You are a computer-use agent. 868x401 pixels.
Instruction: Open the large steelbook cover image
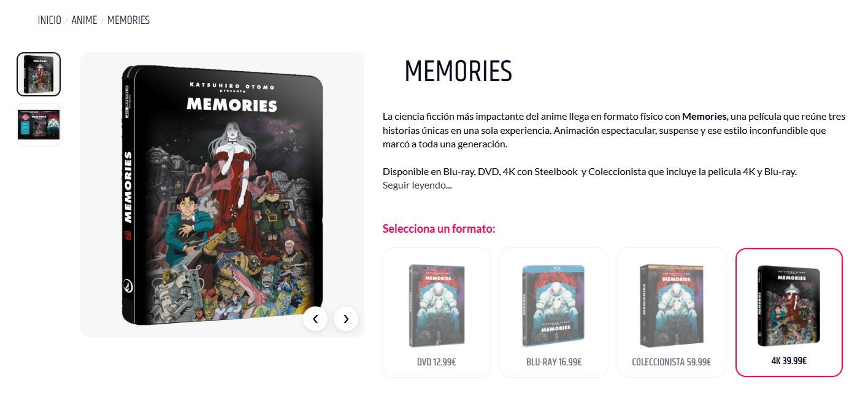(222, 195)
